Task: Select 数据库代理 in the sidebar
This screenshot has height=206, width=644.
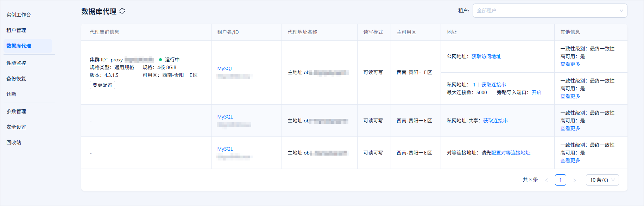Action: pyautogui.click(x=27, y=46)
